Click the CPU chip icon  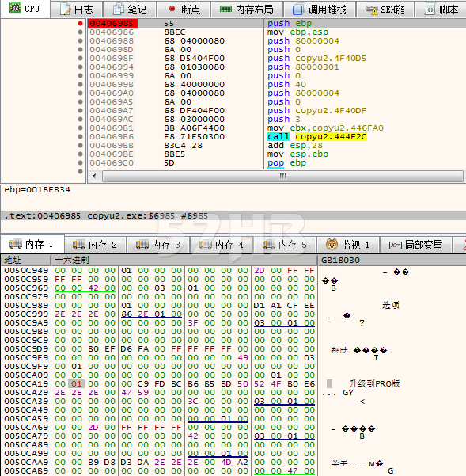click(x=15, y=8)
